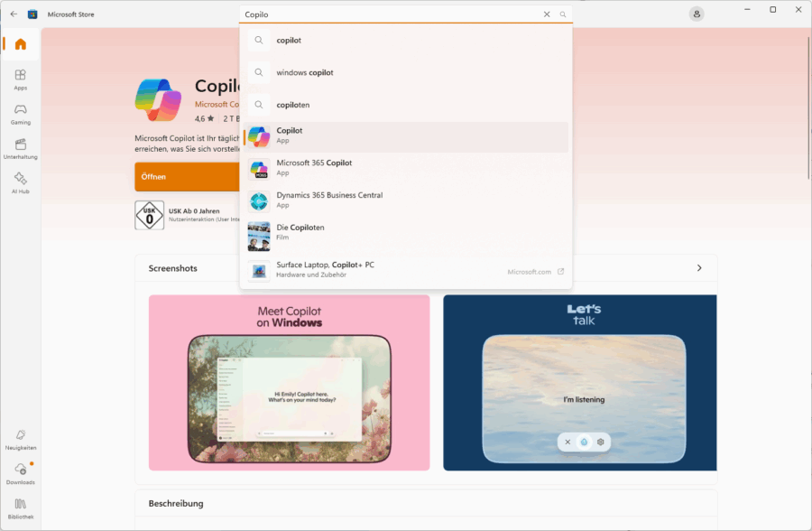This screenshot has height=531, width=812.
Task: Select the 'windows copilot' suggestion
Action: 406,72
